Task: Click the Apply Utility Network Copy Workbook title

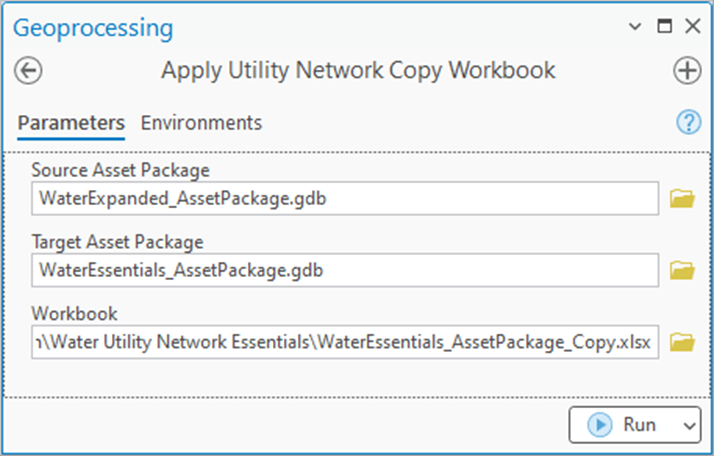Action: pos(358,71)
